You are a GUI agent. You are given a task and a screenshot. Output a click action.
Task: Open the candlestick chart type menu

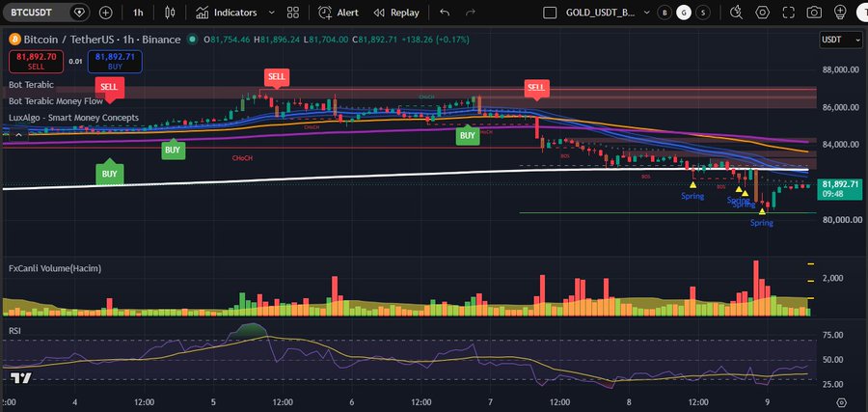coord(170,13)
